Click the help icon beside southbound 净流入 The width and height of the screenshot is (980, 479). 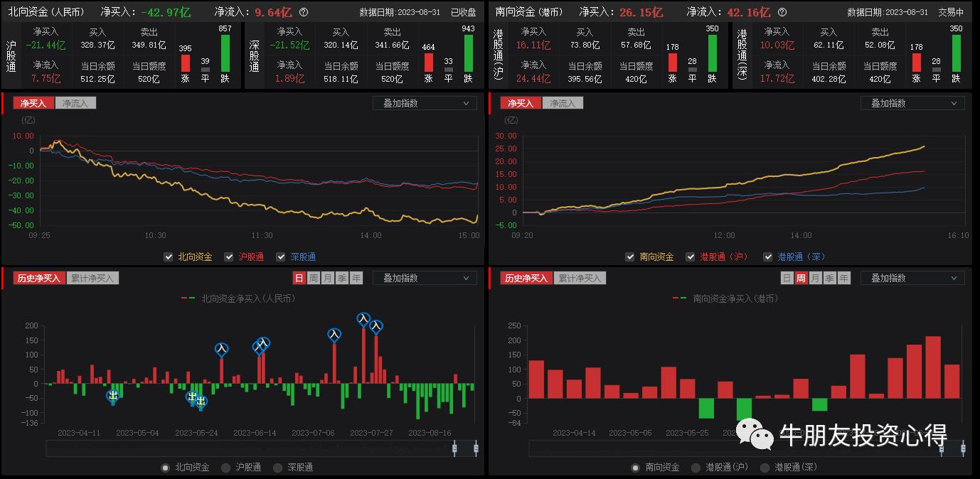pos(783,12)
